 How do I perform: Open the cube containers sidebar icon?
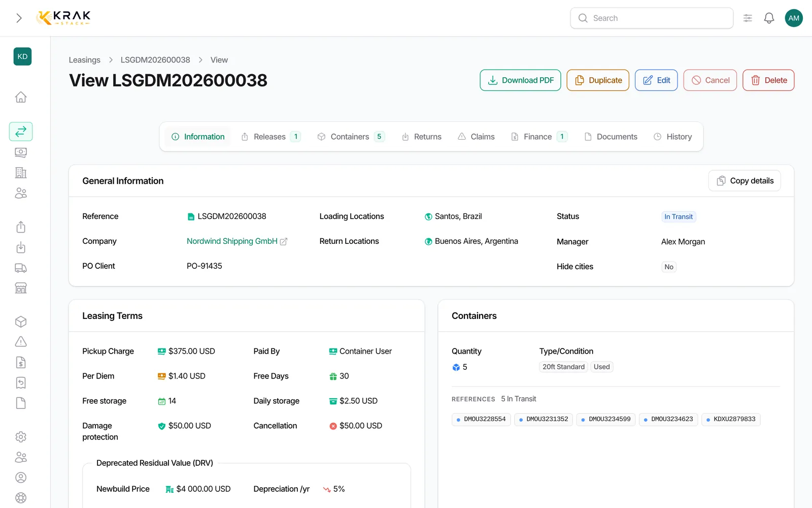click(x=21, y=322)
